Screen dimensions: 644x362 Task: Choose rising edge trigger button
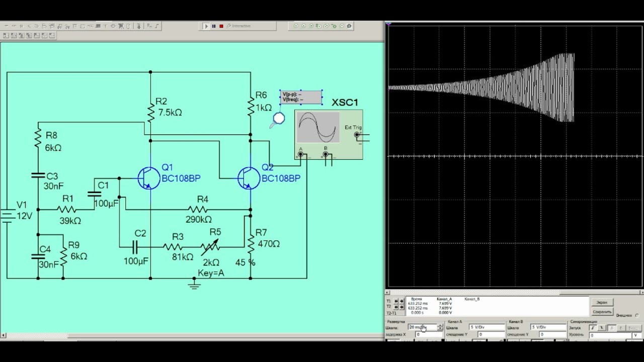coord(592,328)
